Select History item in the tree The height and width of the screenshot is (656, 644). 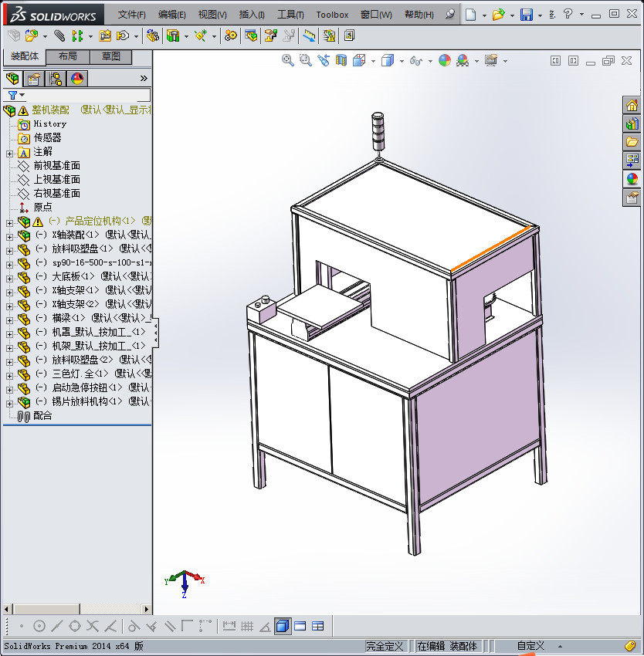[x=50, y=123]
